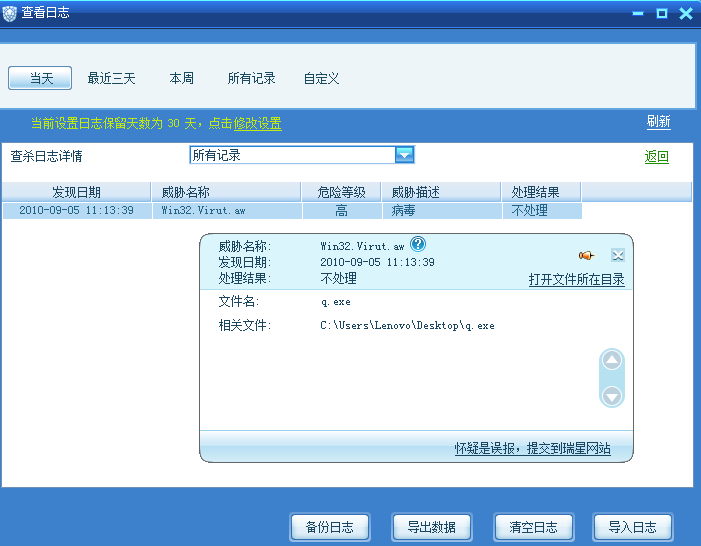The width and height of the screenshot is (701, 546).
Task: Pin the detail popup with pushpin icon
Action: pyautogui.click(x=586, y=255)
